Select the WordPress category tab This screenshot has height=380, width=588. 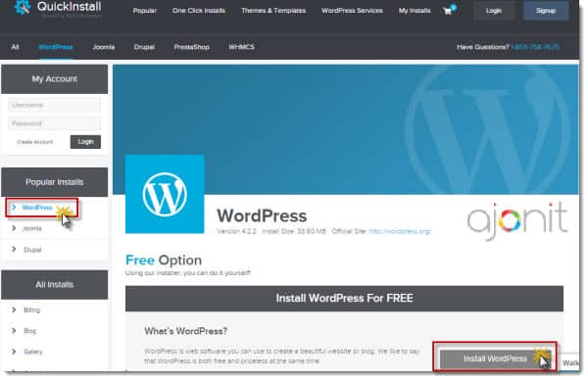(56, 47)
